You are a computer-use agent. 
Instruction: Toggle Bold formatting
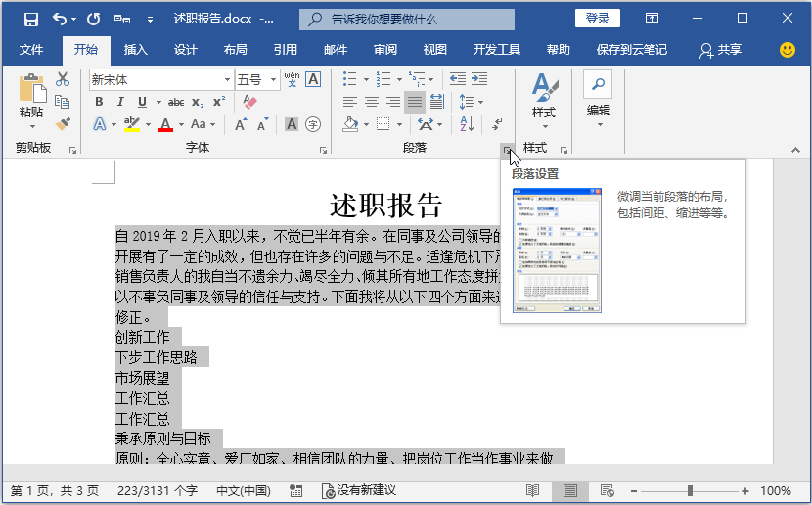click(99, 102)
